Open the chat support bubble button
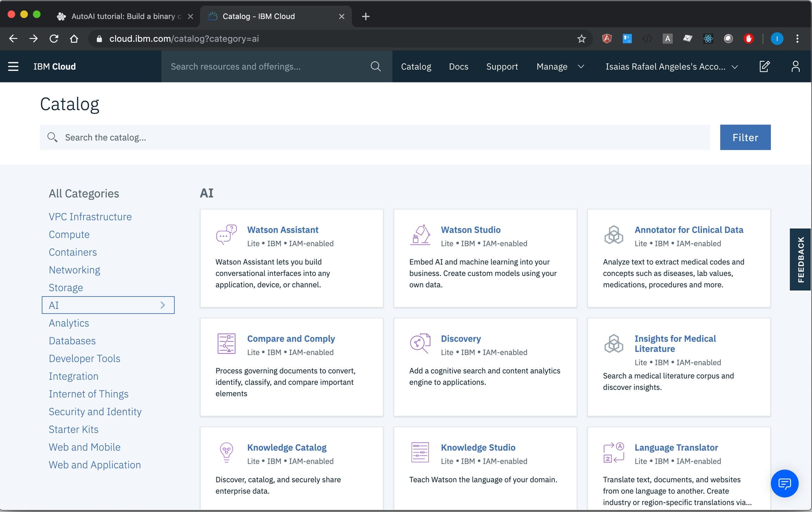The height and width of the screenshot is (512, 812). (785, 483)
